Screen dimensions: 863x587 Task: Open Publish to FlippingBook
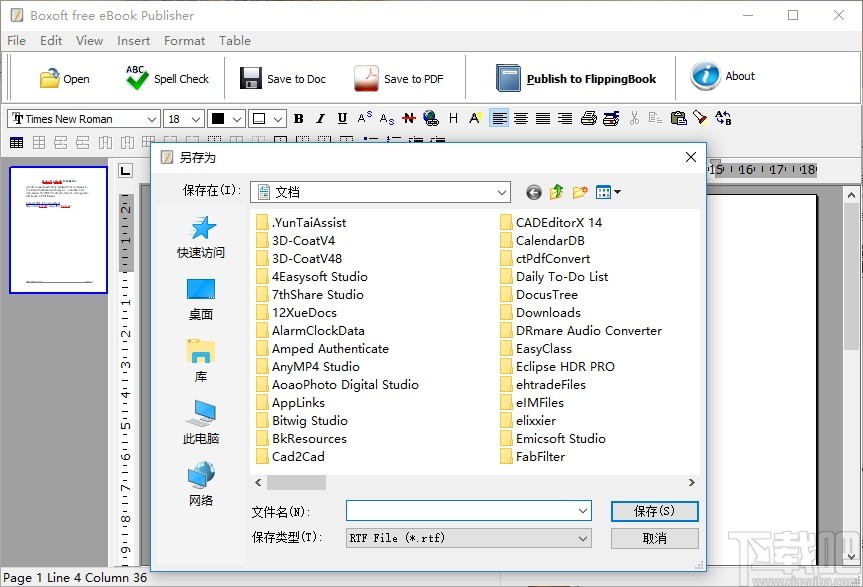click(575, 77)
